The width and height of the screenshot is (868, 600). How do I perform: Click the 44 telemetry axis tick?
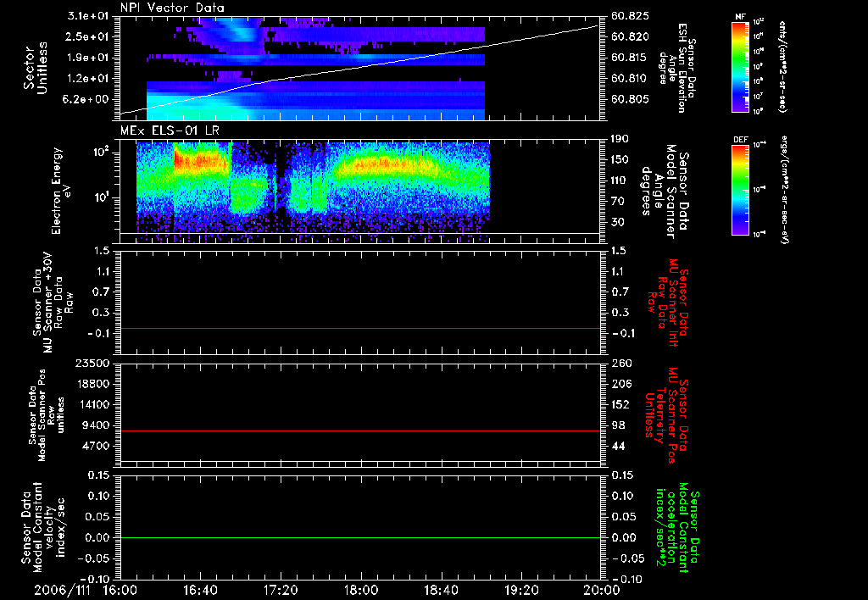click(x=618, y=446)
